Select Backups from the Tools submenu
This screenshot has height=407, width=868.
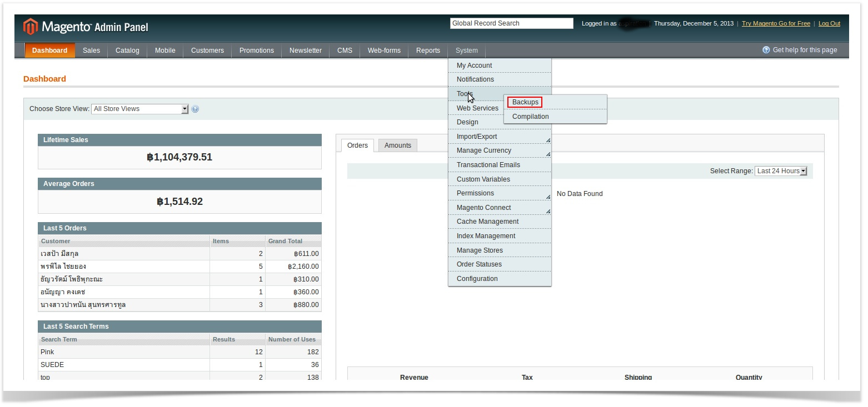click(x=525, y=102)
